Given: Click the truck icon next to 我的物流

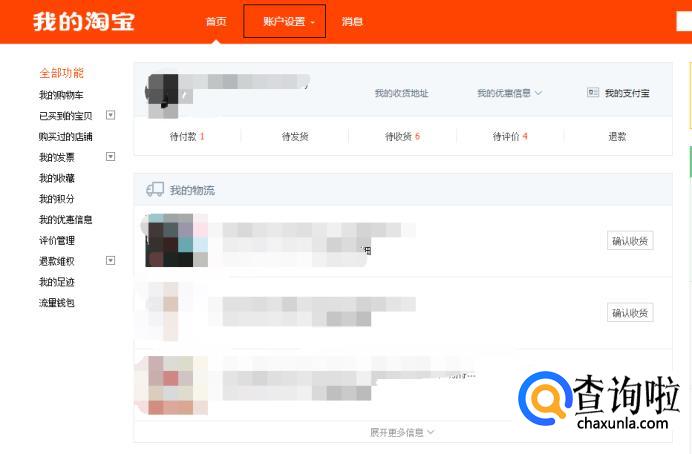Looking at the screenshot, I should pos(155,189).
